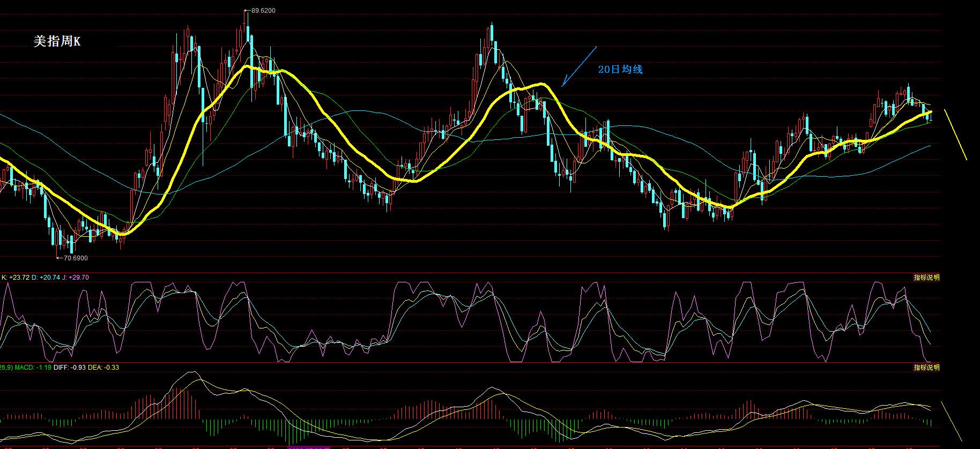Screen dimensions: 980x449
Task: Click the K: +23.72 indicator value
Action: click(x=16, y=278)
